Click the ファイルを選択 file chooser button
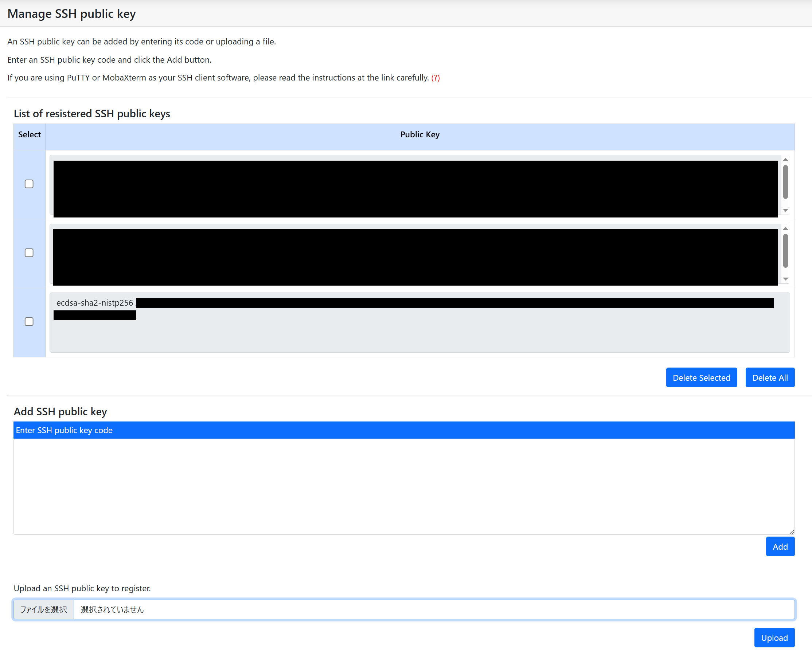 [x=43, y=609]
